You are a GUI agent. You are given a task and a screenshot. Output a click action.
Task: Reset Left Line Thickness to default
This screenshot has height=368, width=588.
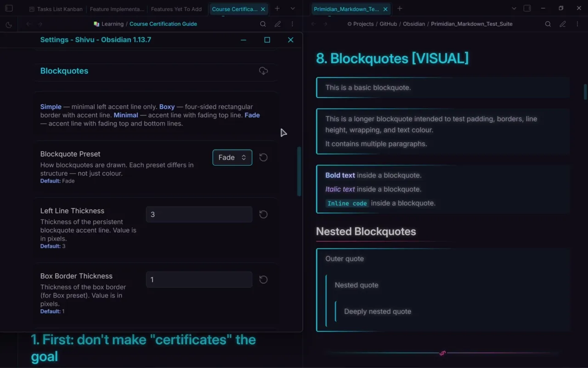pos(263,214)
